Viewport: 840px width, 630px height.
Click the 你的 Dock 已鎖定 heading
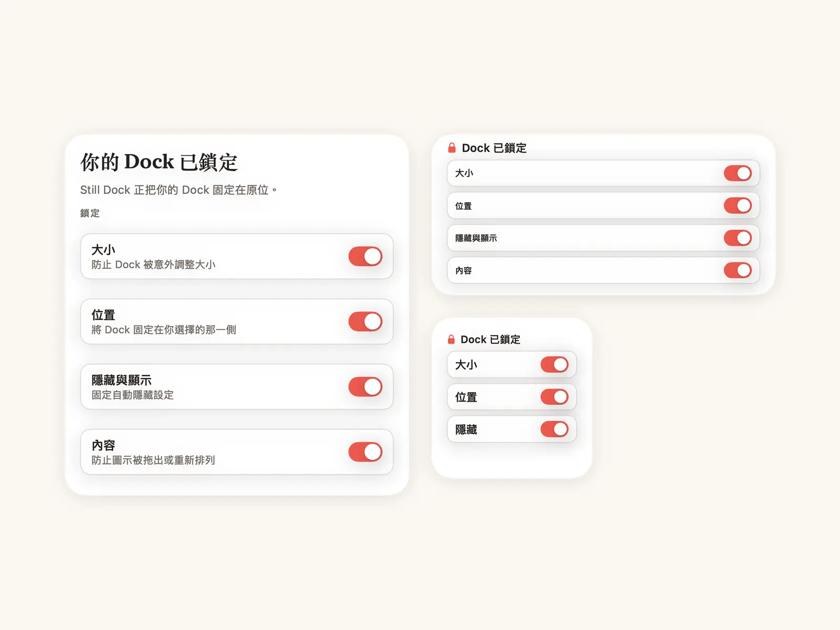(x=159, y=162)
